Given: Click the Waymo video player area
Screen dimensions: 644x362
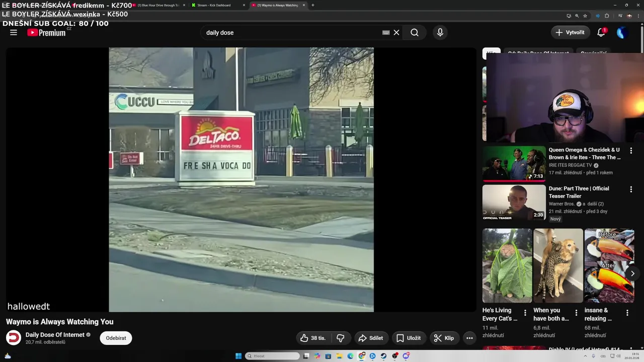Looking at the screenshot, I should pos(241,180).
